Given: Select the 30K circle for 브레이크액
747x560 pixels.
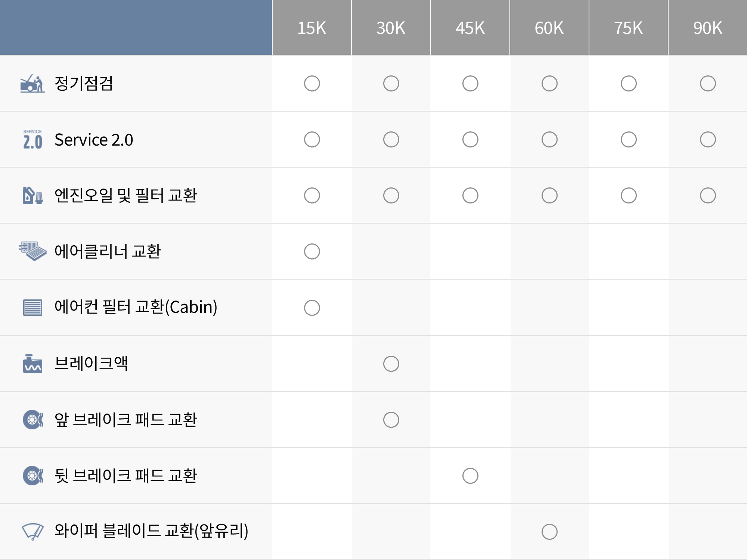Looking at the screenshot, I should [391, 364].
